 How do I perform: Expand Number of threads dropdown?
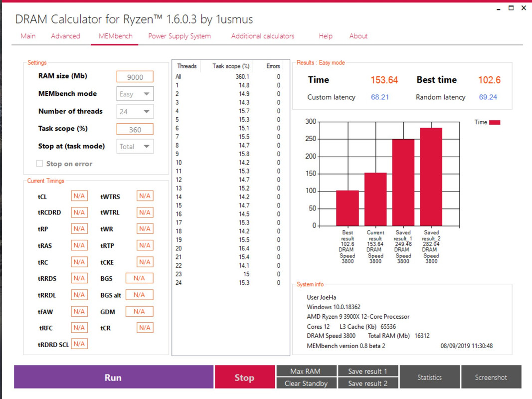[x=135, y=112]
